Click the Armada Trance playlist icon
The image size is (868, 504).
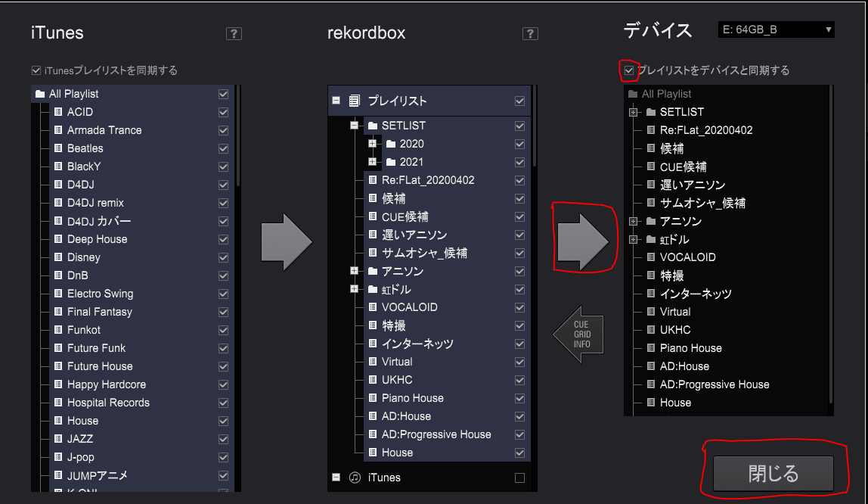pyautogui.click(x=58, y=130)
